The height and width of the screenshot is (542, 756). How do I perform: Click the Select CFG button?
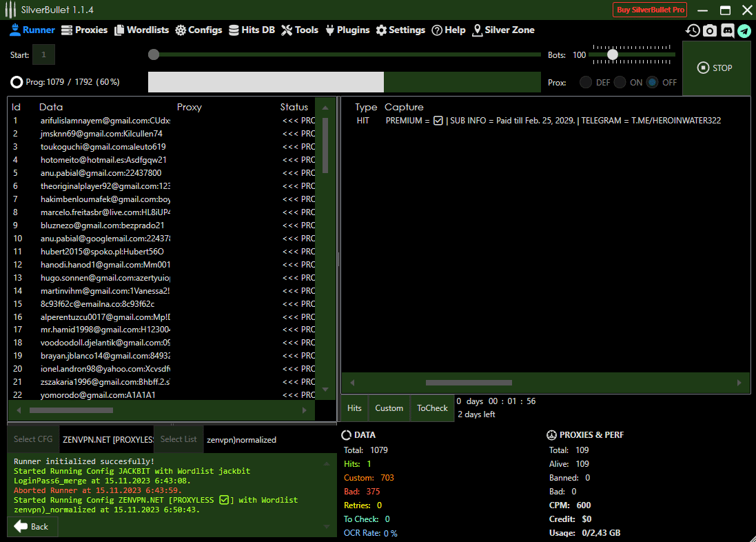[33, 439]
